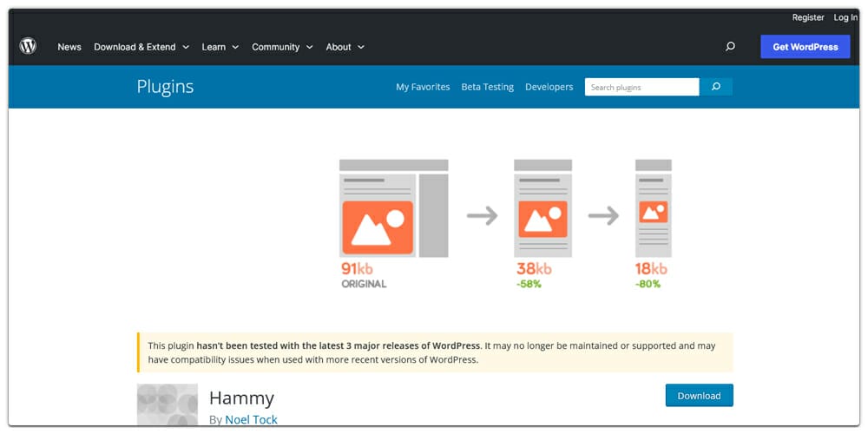Click the Get WordPress button
868x434 pixels.
805,47
